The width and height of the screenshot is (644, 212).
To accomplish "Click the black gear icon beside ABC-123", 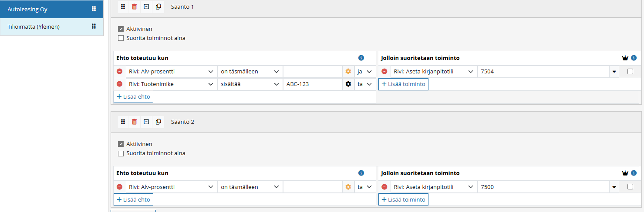I will [x=348, y=84].
